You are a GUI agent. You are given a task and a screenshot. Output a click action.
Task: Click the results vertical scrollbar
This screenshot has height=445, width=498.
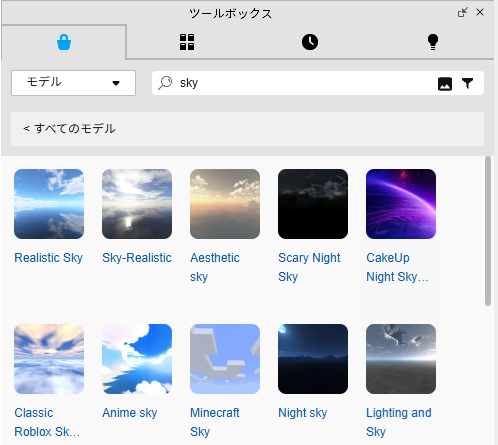(x=488, y=231)
